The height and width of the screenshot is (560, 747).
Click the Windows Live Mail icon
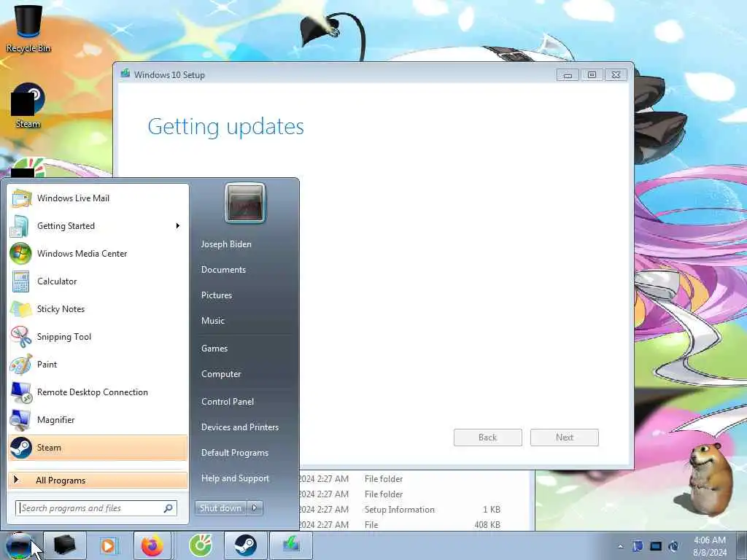pos(21,198)
